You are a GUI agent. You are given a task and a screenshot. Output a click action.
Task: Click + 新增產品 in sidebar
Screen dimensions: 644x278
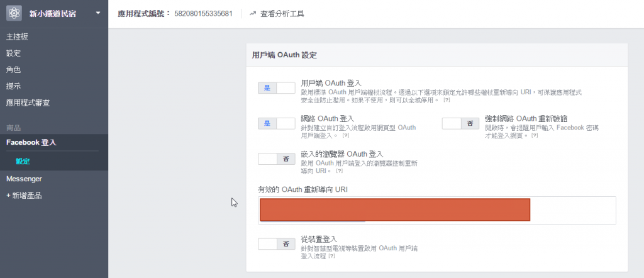coord(24,196)
